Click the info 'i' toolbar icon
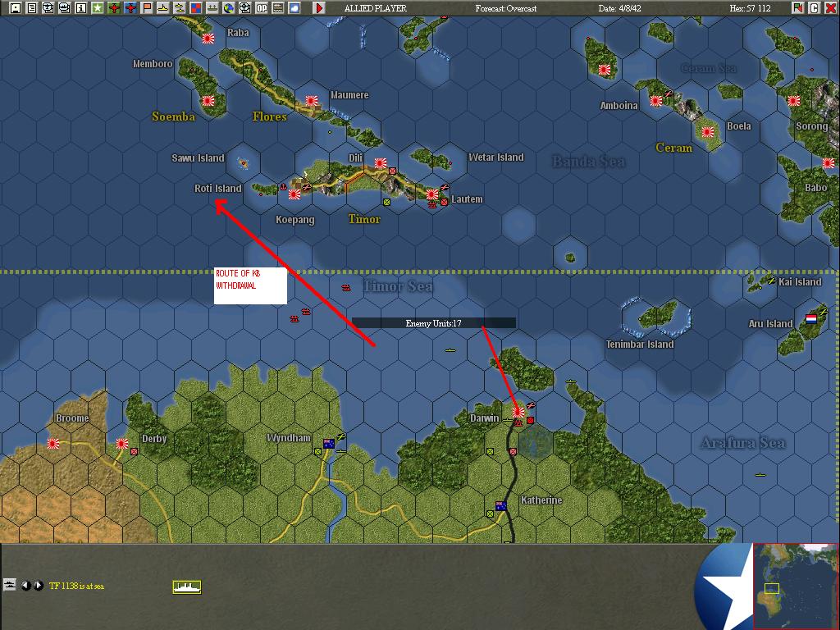Image resolution: width=840 pixels, height=630 pixels. tap(81, 8)
